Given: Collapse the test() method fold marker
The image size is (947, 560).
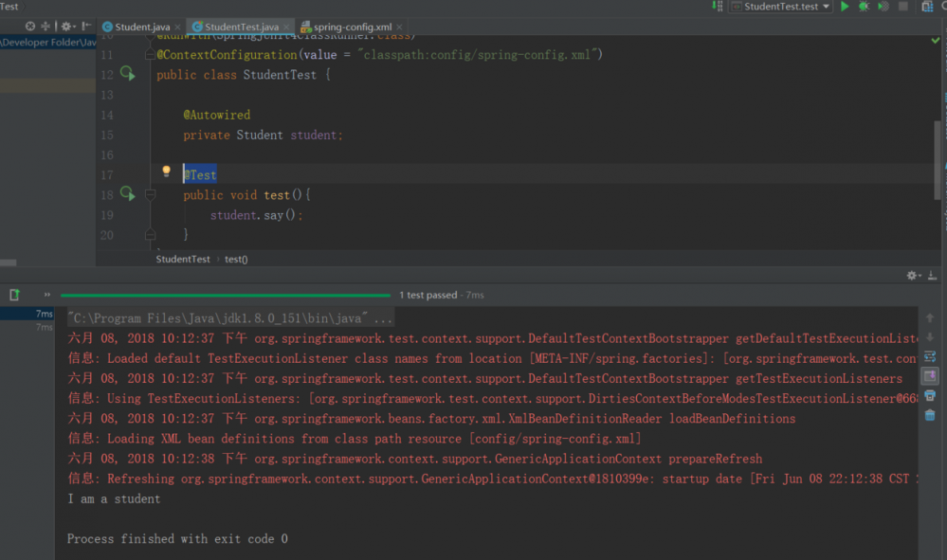Looking at the screenshot, I should coord(150,194).
